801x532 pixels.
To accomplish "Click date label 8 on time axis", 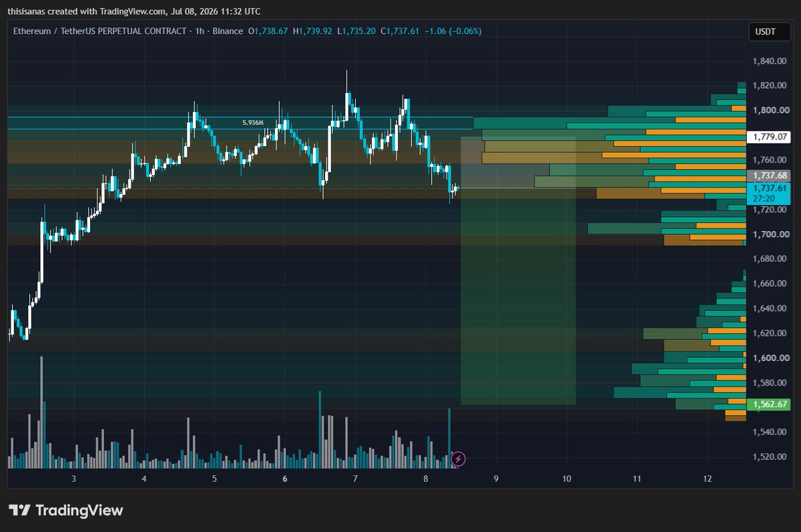I will (426, 479).
